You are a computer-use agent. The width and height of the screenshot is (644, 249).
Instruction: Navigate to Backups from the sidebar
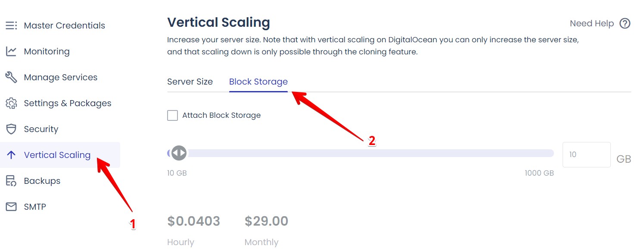coord(42,180)
